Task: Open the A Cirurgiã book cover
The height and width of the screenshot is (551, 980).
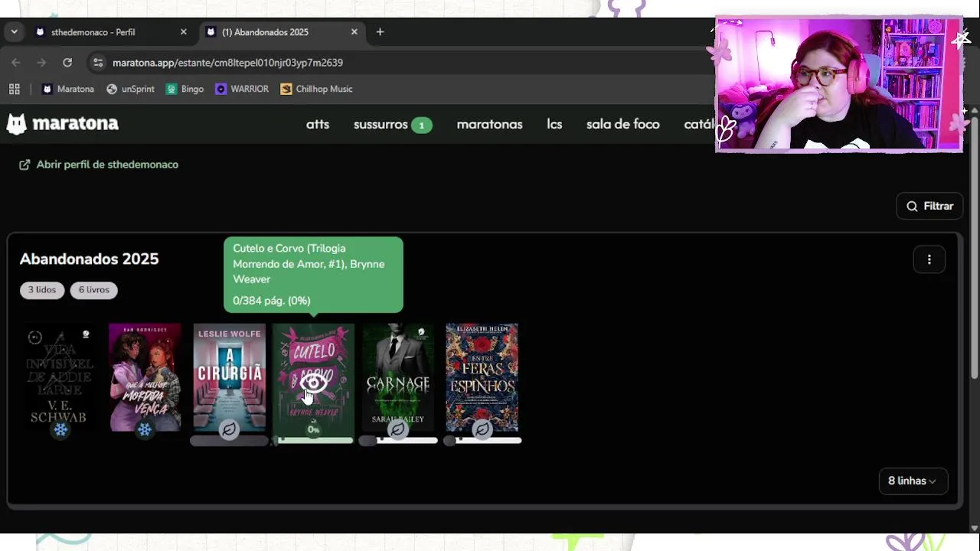Action: click(x=229, y=378)
